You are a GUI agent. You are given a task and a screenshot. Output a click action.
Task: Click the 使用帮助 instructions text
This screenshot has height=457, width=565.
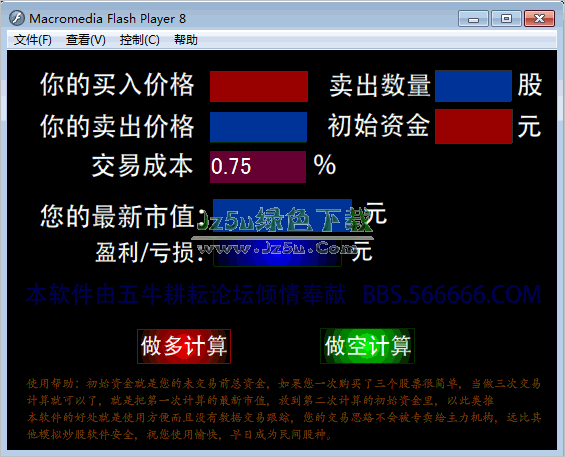tap(284, 409)
